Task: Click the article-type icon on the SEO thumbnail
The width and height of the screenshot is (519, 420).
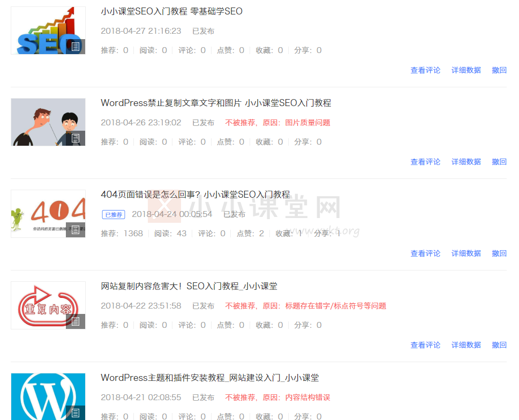Action: pyautogui.click(x=76, y=47)
